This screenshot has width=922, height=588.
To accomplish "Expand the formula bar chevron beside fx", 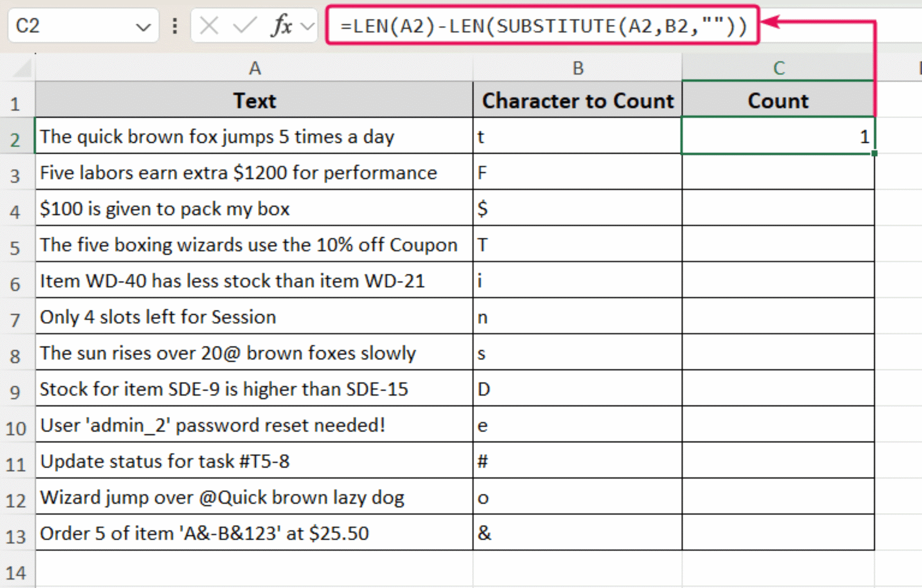I will pyautogui.click(x=307, y=26).
